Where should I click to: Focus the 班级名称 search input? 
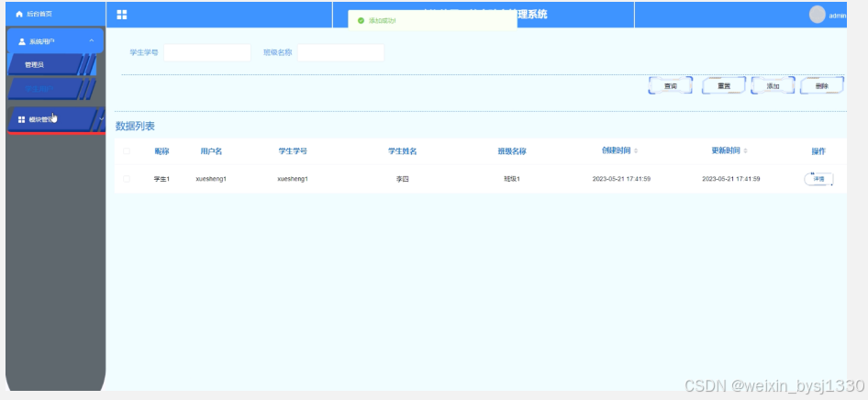(341, 52)
